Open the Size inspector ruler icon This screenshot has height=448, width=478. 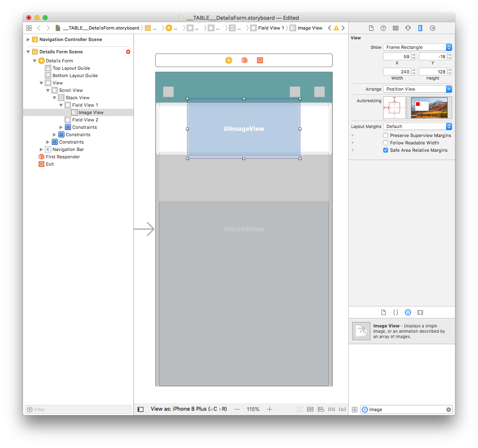pyautogui.click(x=420, y=28)
